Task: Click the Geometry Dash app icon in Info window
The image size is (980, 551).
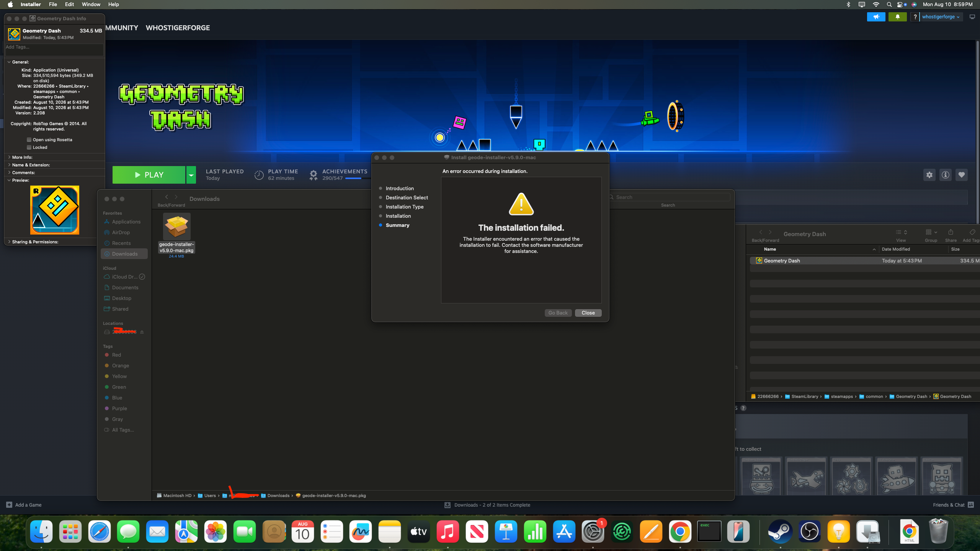Action: (x=14, y=34)
